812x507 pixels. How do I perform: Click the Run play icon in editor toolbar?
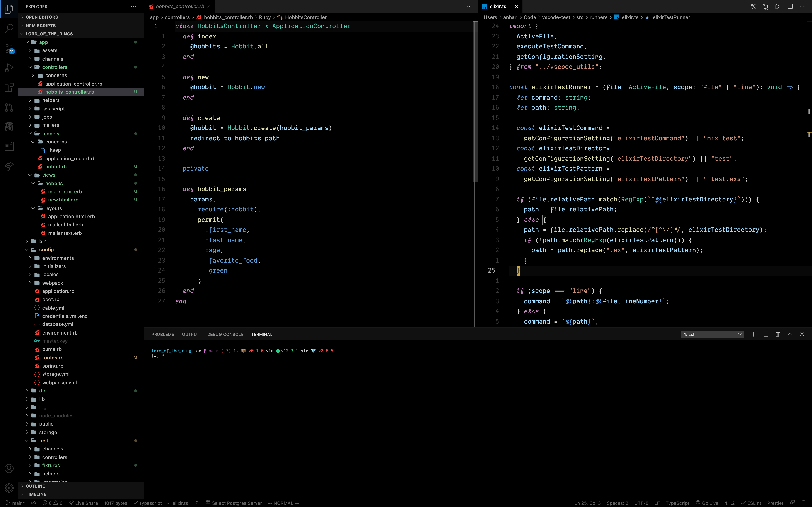click(777, 6)
